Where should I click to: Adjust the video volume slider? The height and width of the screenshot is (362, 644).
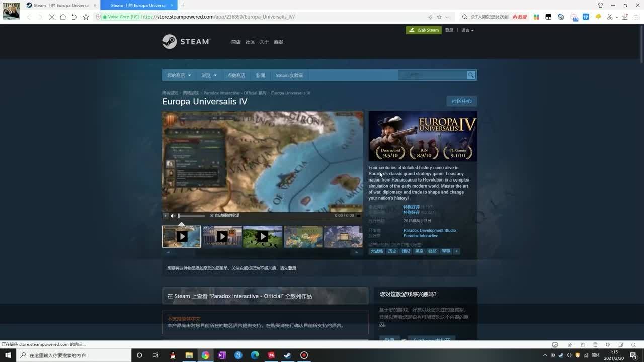[x=192, y=216]
